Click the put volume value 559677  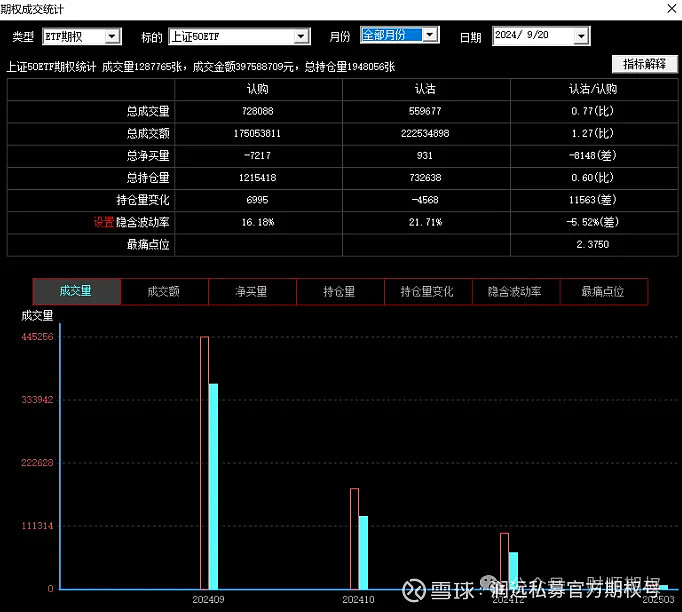425,111
